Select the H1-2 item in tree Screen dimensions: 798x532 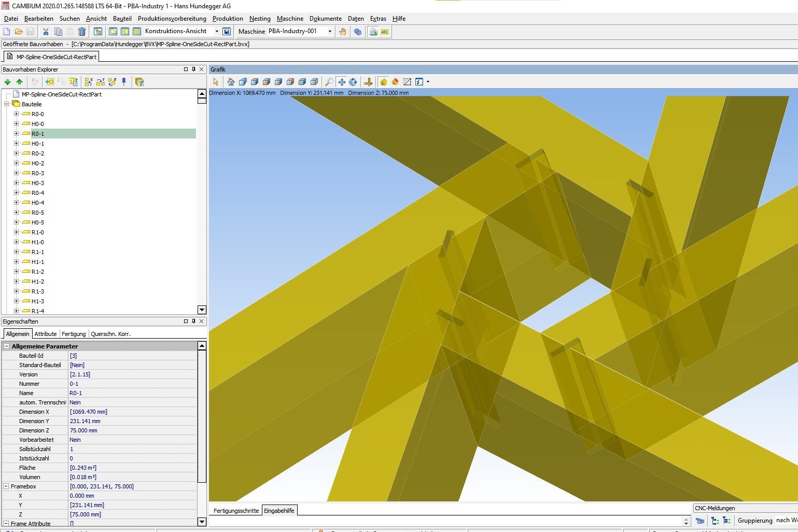point(38,282)
